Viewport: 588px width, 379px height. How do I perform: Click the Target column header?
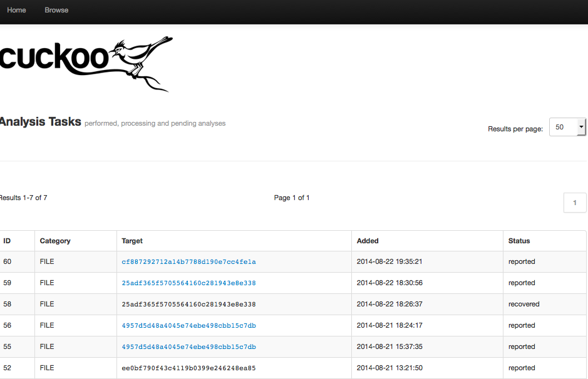pos(132,241)
